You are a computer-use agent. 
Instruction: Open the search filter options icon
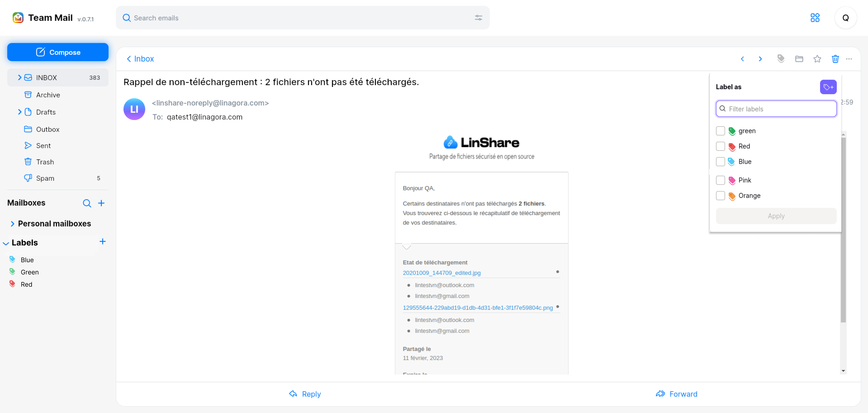click(479, 18)
